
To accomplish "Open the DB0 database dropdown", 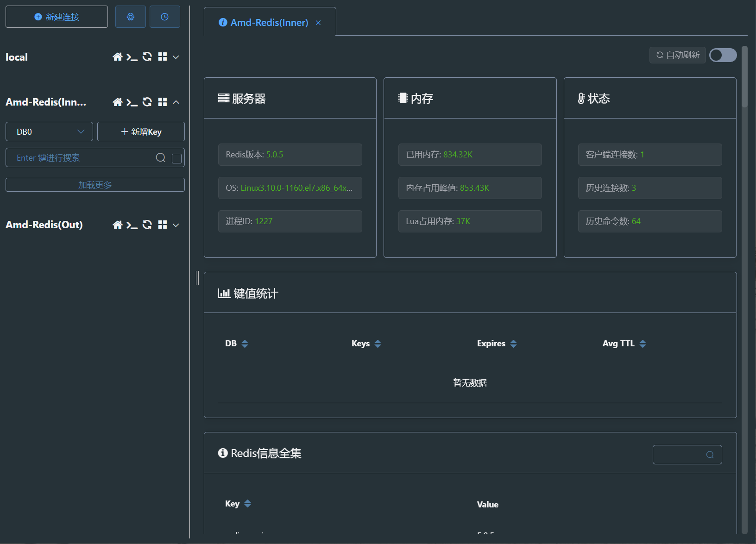I will (49, 131).
